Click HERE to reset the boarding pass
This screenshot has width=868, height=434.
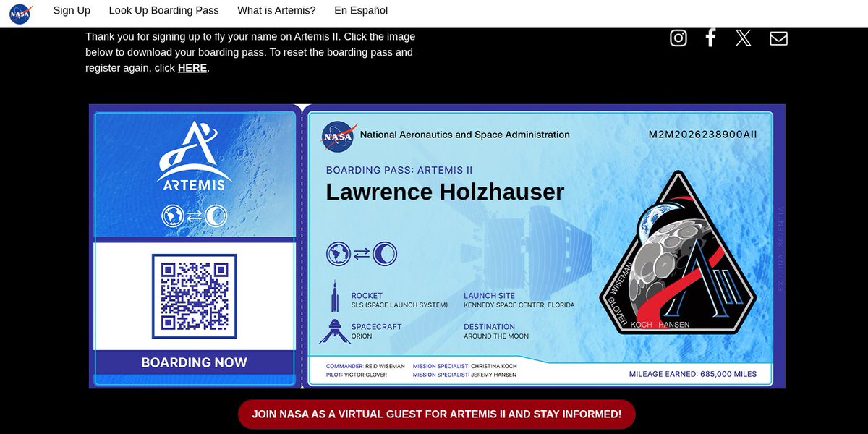192,68
